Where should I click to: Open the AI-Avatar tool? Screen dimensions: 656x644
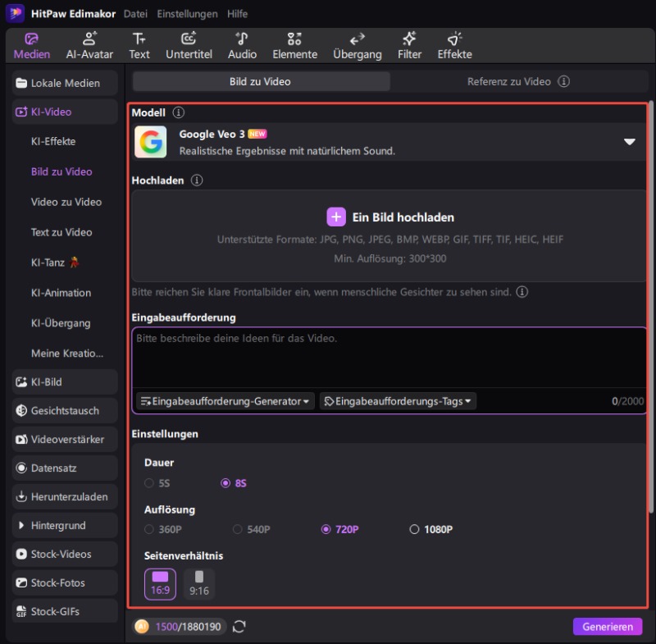(x=89, y=46)
